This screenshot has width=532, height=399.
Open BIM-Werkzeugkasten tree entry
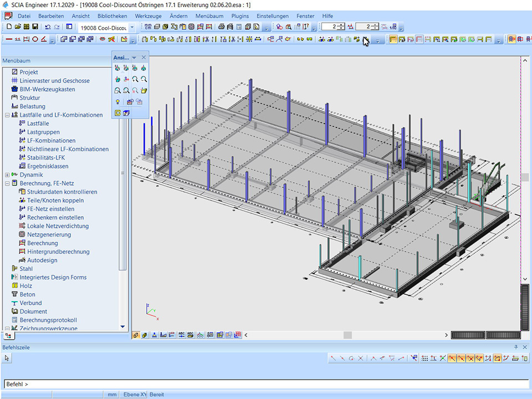(x=47, y=89)
